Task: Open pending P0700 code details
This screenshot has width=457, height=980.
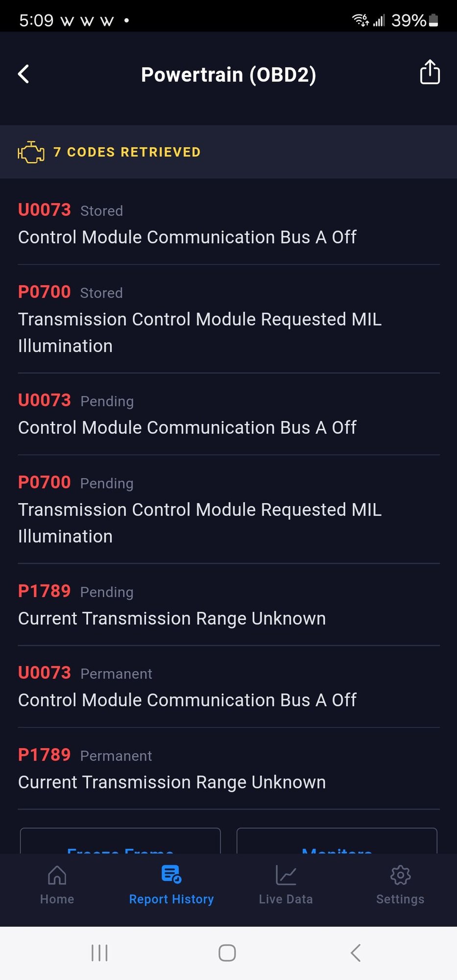Action: coord(228,510)
